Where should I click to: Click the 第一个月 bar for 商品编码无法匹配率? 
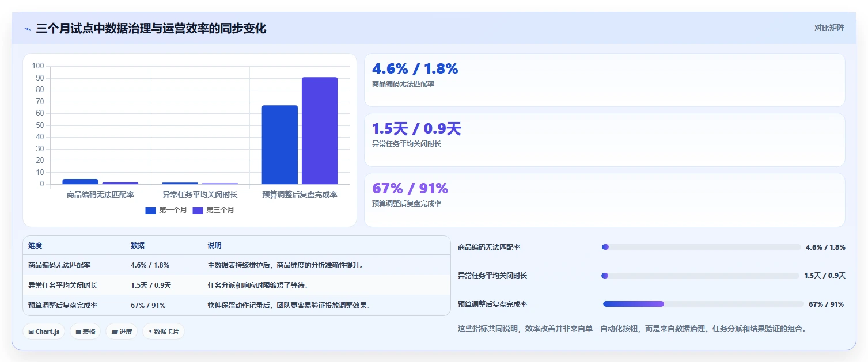click(80, 181)
